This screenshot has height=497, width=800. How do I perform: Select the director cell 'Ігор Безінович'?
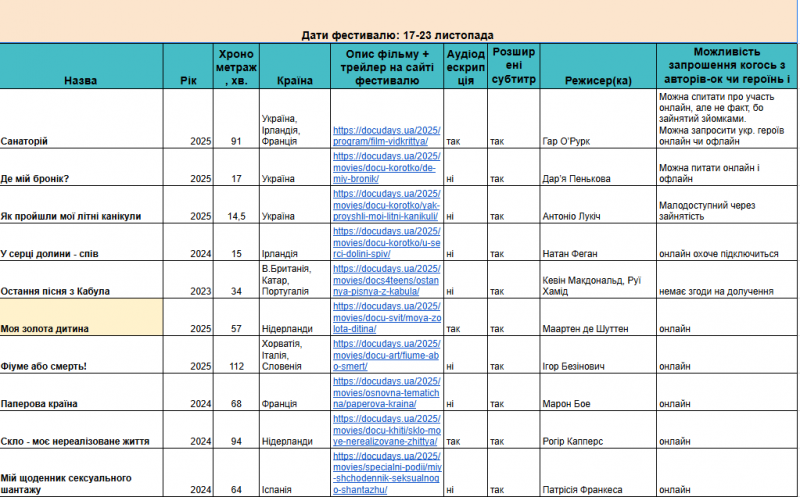click(598, 355)
